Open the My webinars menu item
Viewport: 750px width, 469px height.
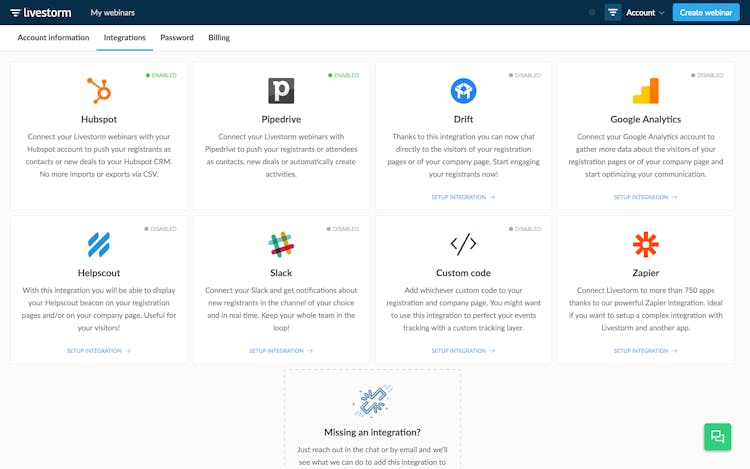click(x=112, y=13)
